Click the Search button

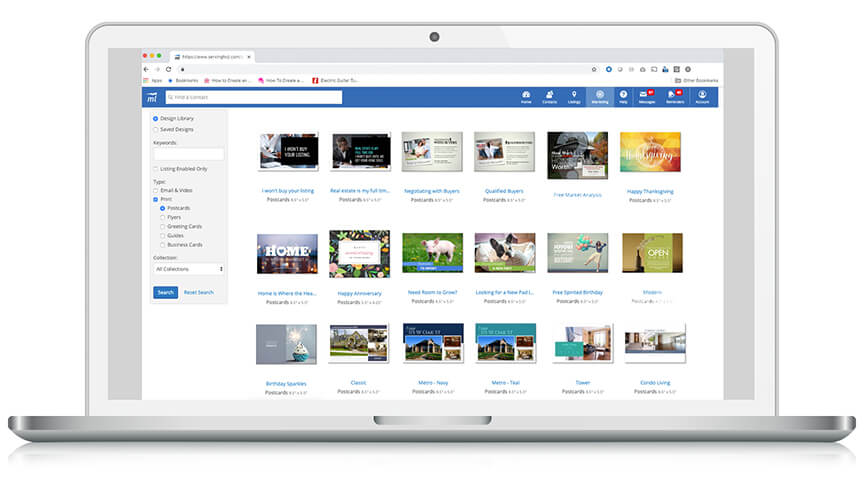click(x=165, y=292)
